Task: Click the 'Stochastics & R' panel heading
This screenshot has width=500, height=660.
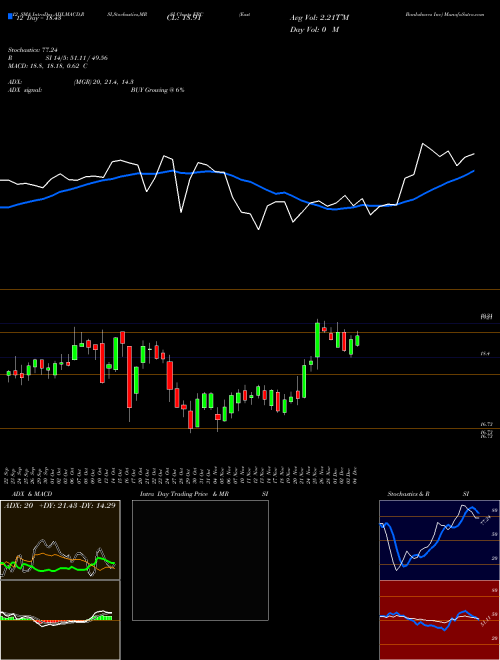Action: click(x=410, y=494)
